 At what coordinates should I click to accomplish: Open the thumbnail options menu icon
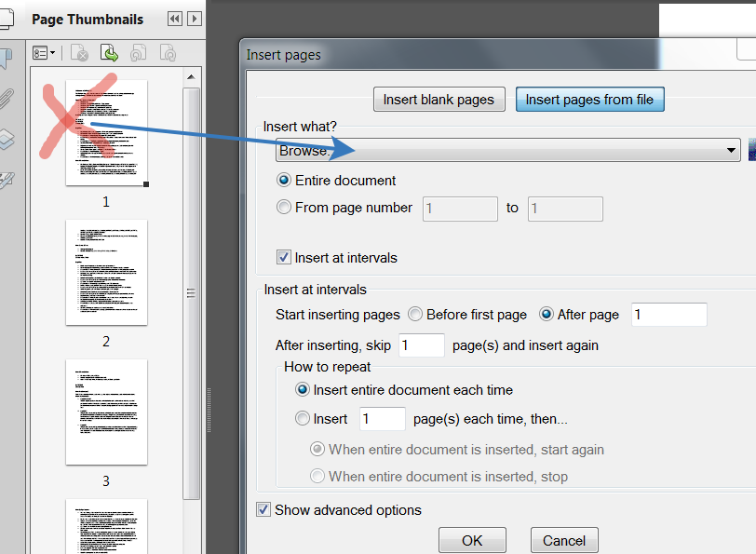44,53
